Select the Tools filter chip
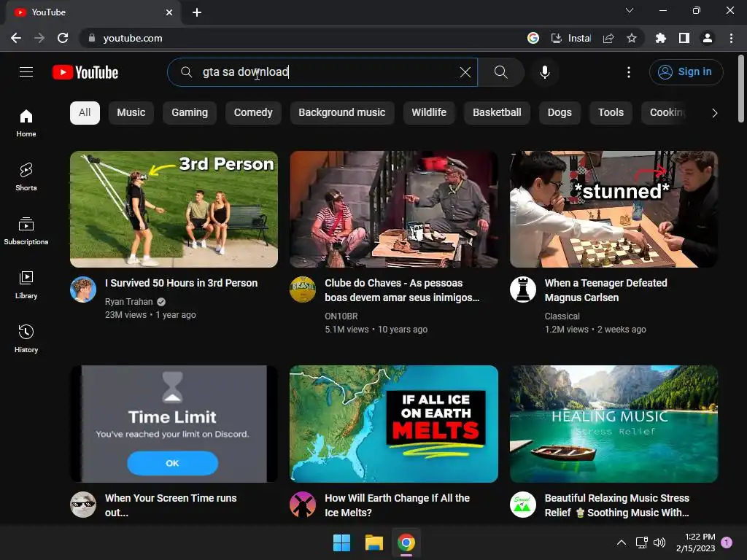This screenshot has width=747, height=560. (611, 113)
